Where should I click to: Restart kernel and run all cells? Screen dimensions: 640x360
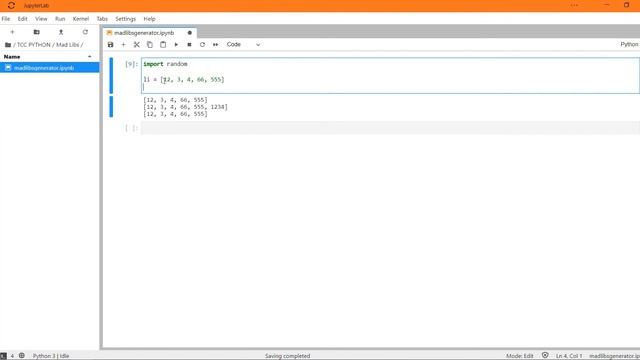(216, 44)
